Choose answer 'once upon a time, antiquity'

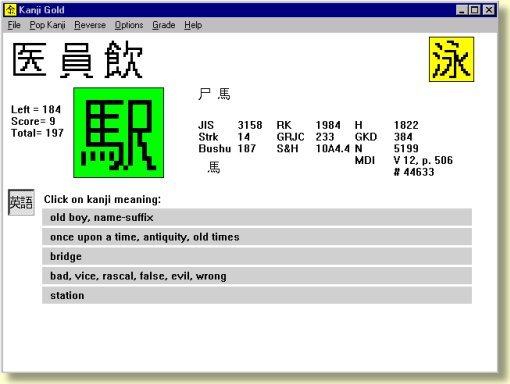pos(257,237)
